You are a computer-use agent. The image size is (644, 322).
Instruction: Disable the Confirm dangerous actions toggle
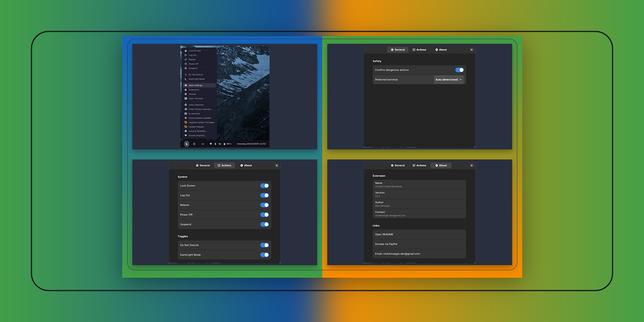point(458,70)
